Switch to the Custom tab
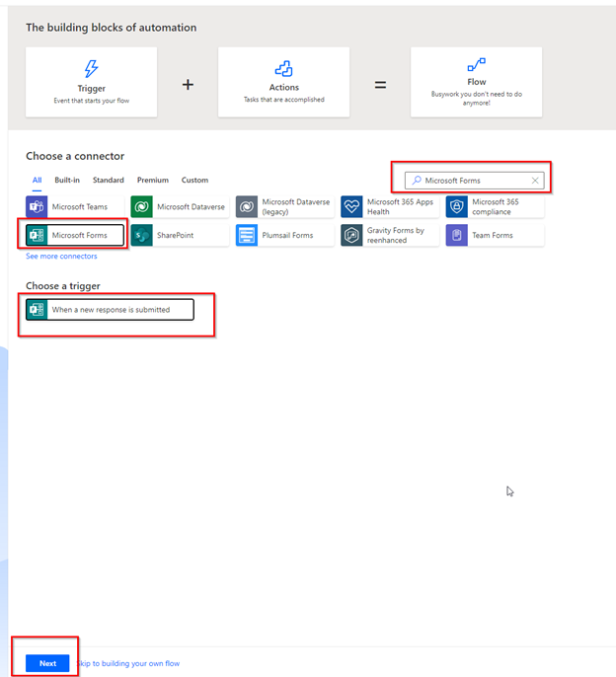This screenshot has height=677, width=616. (x=194, y=180)
